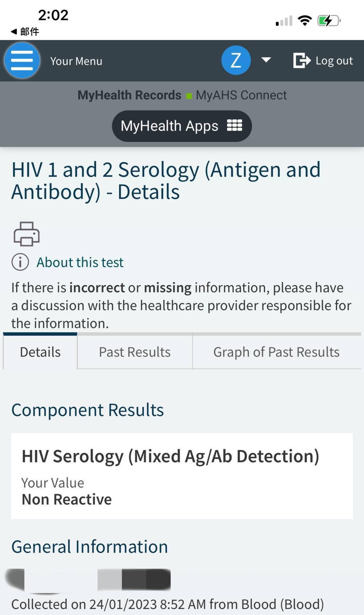Image resolution: width=364 pixels, height=615 pixels.
Task: Select the Details tab
Action: click(x=40, y=352)
